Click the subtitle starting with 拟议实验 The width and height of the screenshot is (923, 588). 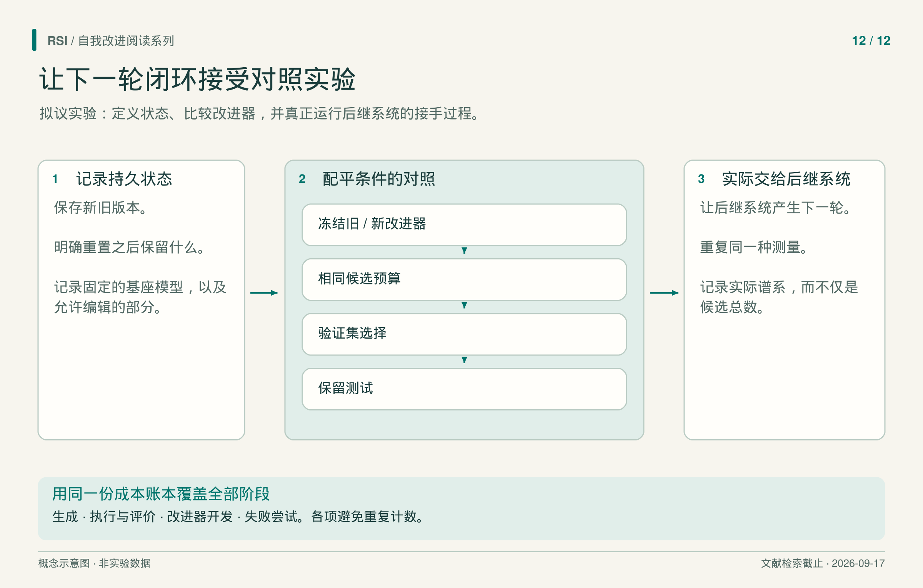[260, 113]
